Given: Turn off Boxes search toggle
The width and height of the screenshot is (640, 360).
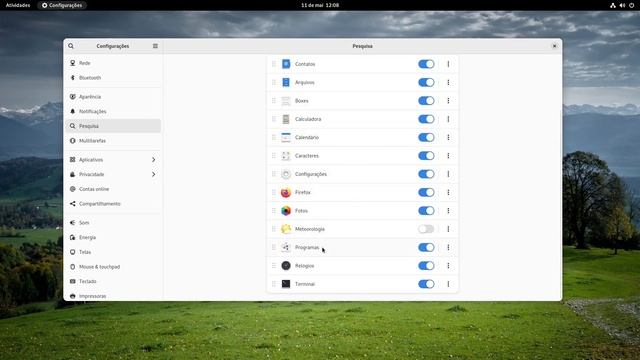Looking at the screenshot, I should tap(426, 101).
